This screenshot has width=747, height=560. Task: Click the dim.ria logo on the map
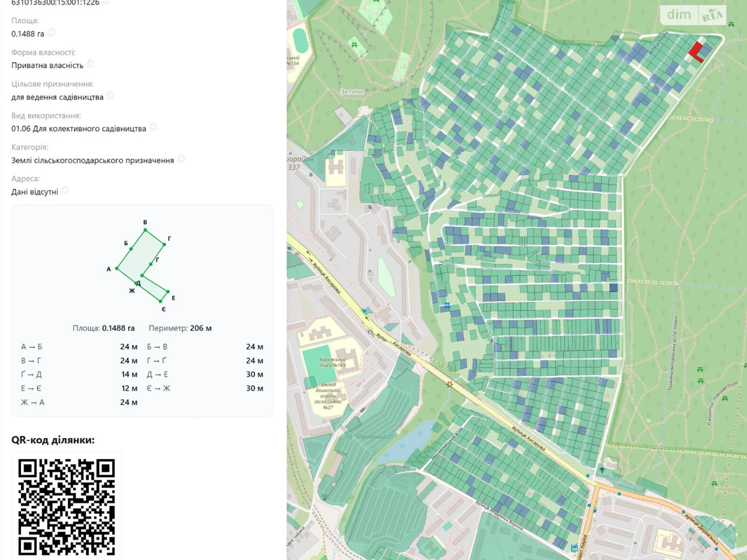tap(693, 15)
